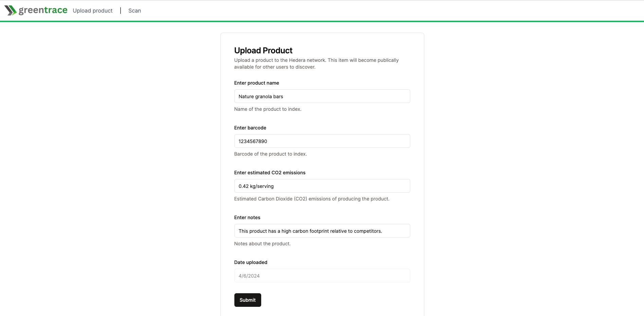Click the Enter product name label

(x=256, y=83)
